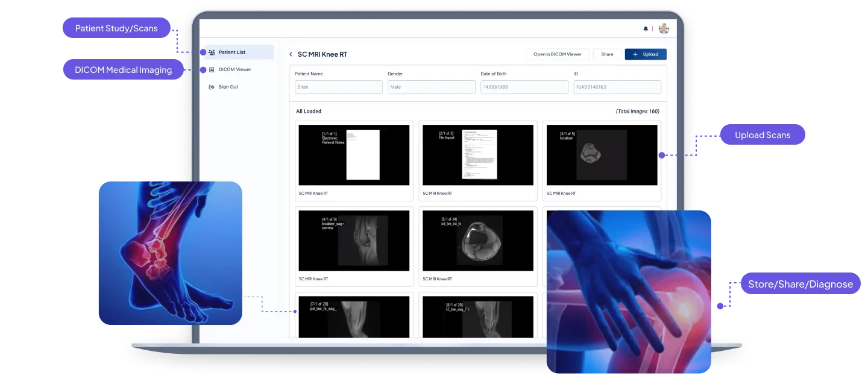Click the plus icon on the Upload button

point(635,54)
